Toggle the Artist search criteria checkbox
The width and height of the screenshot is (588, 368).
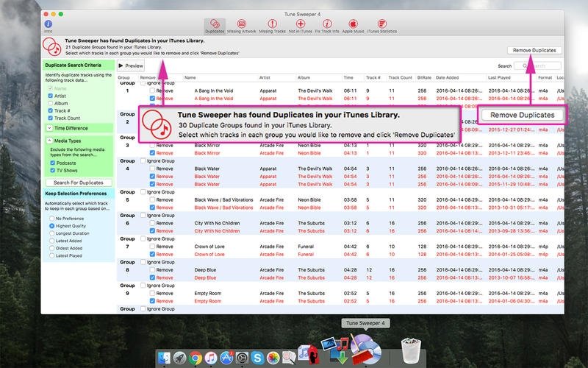coord(50,96)
